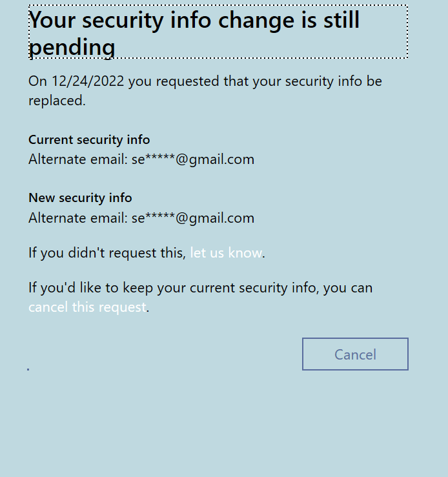Viewport: 448px width, 477px height.
Task: Click the 12/24/2022 date in the message
Action: [x=88, y=81]
